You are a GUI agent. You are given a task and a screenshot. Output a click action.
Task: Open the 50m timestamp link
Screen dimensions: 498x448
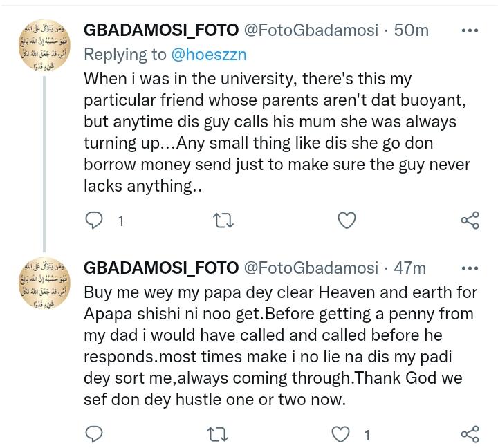pyautogui.click(x=412, y=30)
